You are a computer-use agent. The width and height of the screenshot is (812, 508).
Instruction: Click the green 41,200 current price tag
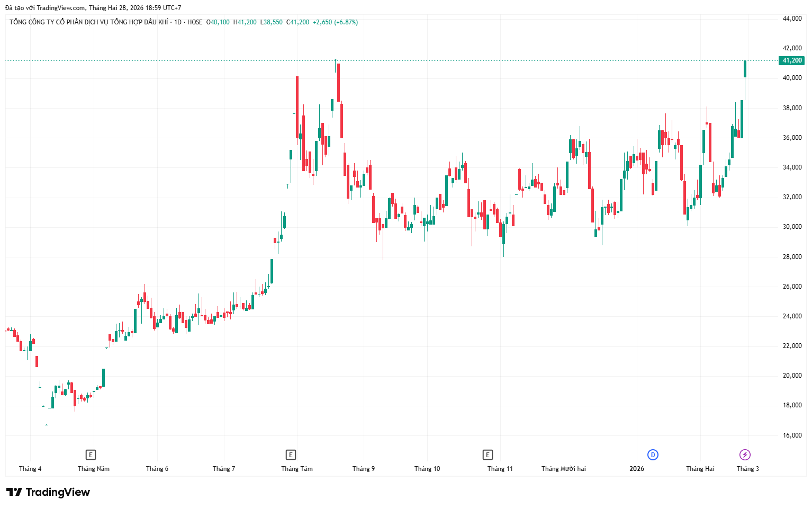coord(791,60)
